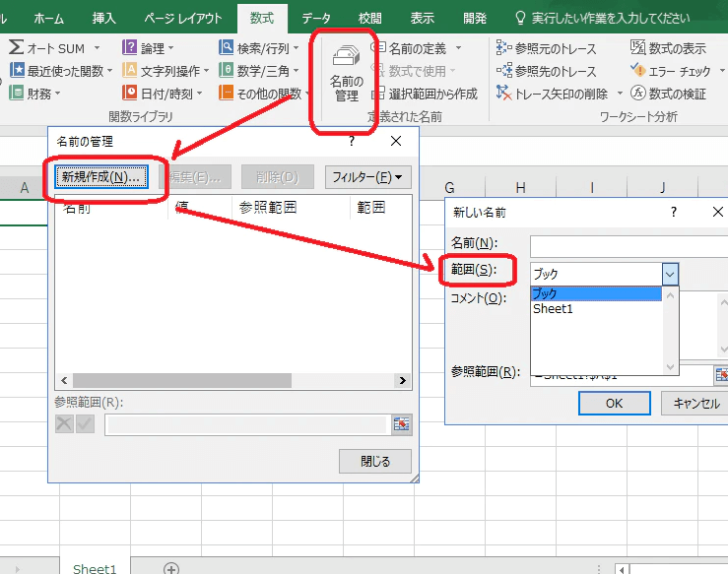Click the 名前(N) input field
The width and height of the screenshot is (728, 574).
pyautogui.click(x=629, y=246)
